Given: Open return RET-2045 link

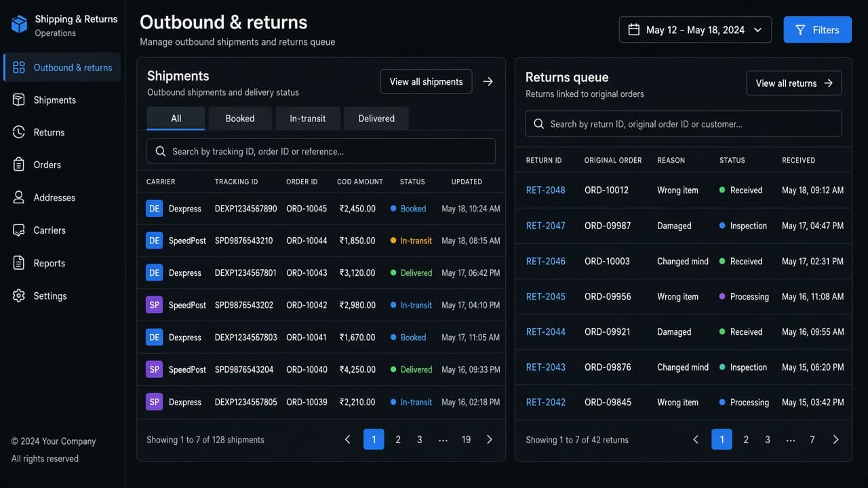Looking at the screenshot, I should (546, 296).
